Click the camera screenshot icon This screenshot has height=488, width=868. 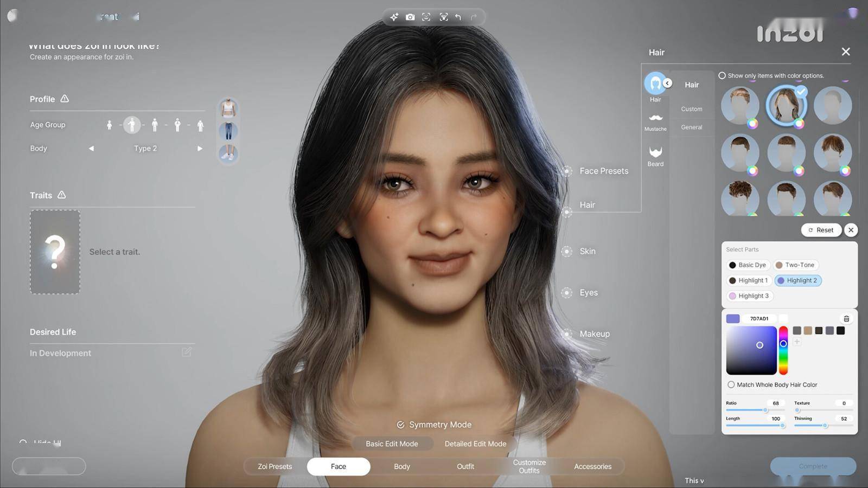[x=410, y=17]
